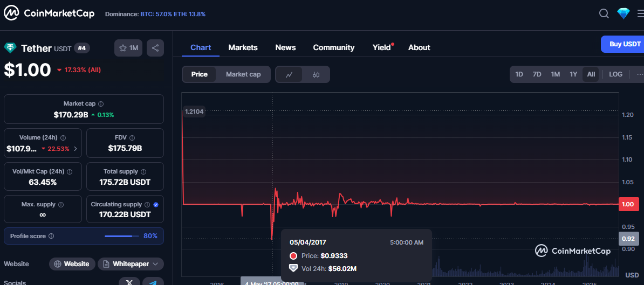Click the 0.92 crosshair price label

pos(628,239)
